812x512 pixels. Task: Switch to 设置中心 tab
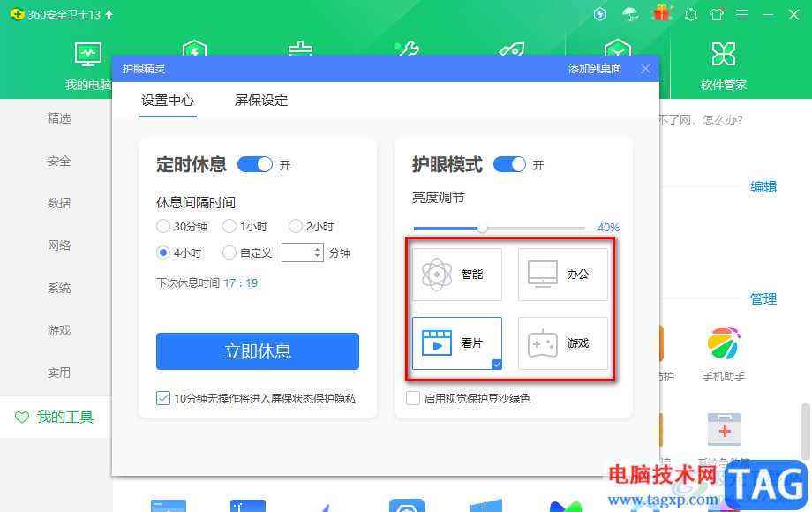click(168, 101)
